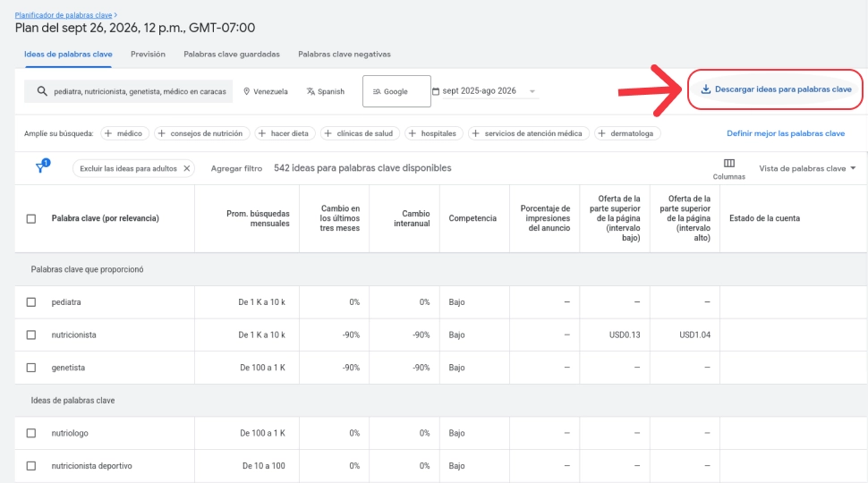Image resolution: width=868 pixels, height=483 pixels.
Task: Open the filter funnel icon with badge
Action: coord(41,166)
